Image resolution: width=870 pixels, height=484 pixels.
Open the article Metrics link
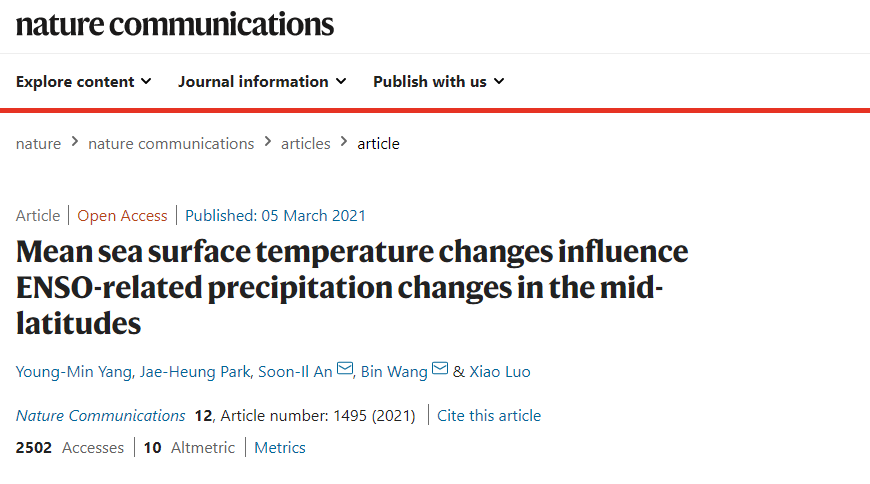[x=280, y=448]
